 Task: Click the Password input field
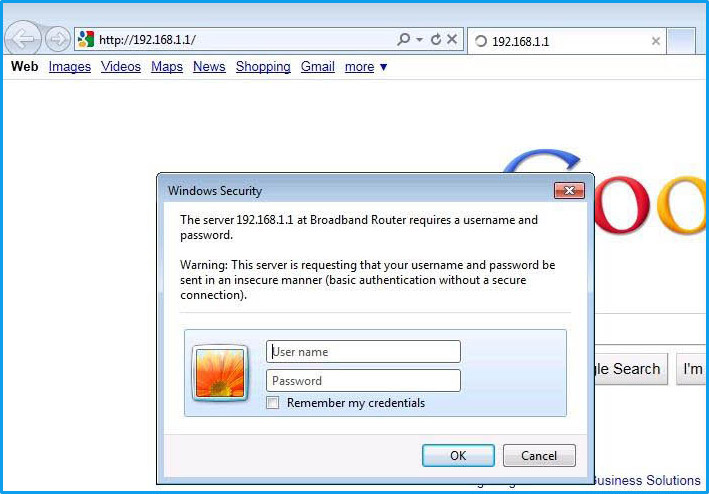364,381
